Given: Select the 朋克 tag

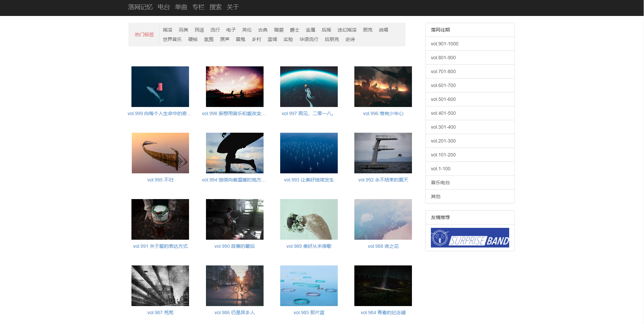Looking at the screenshot, I should [x=368, y=30].
